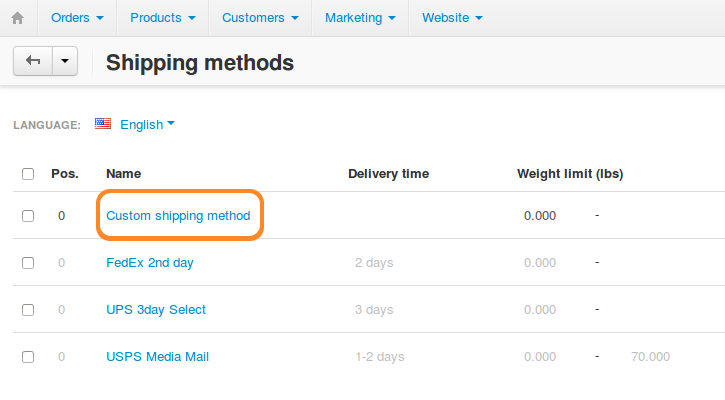Toggle the select-all checkbox in header
This screenshot has width=725, height=400.
[28, 174]
